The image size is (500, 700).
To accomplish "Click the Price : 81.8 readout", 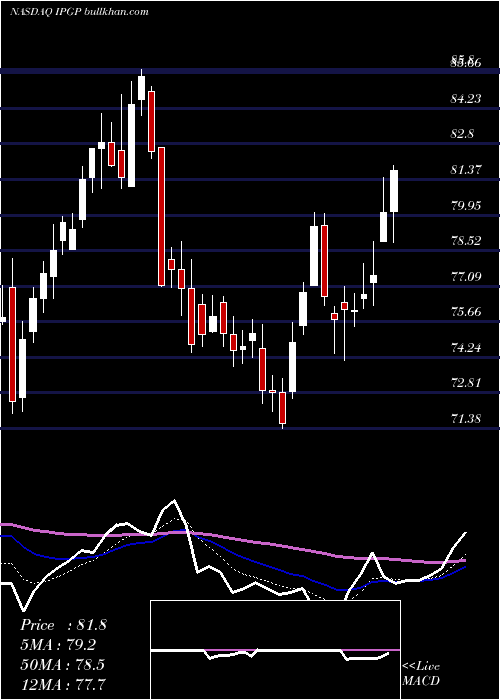I will point(63,625).
